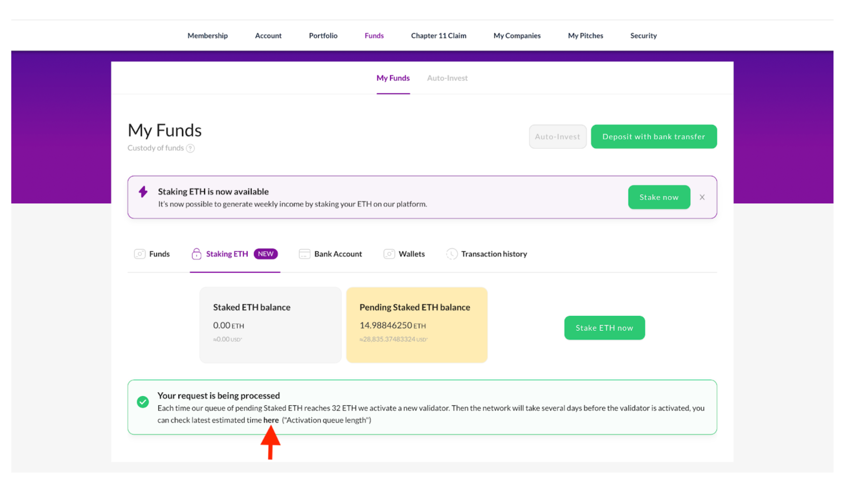Click the Bank Account card icon
Viewport: 868px width, 494px height.
[304, 254]
